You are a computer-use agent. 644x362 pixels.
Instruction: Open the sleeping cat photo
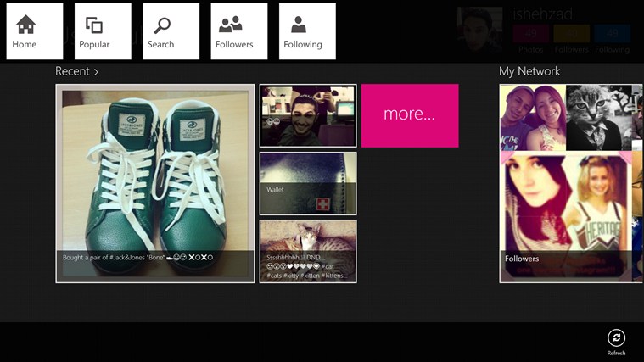[x=308, y=251]
